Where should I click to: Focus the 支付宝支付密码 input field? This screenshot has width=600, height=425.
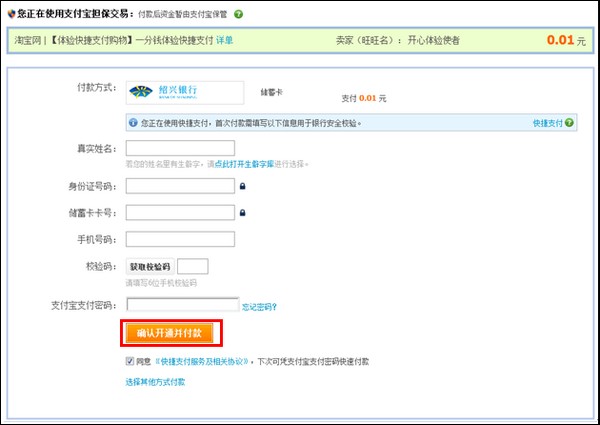(183, 305)
